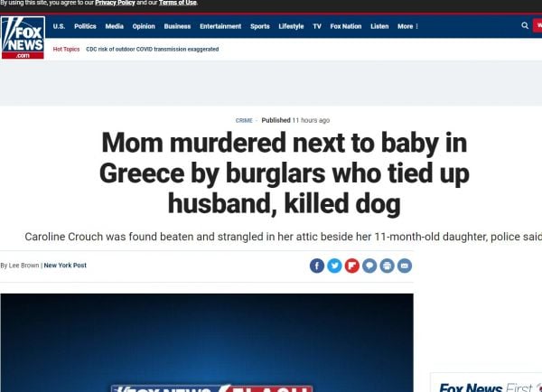Expand the More menu

407,26
